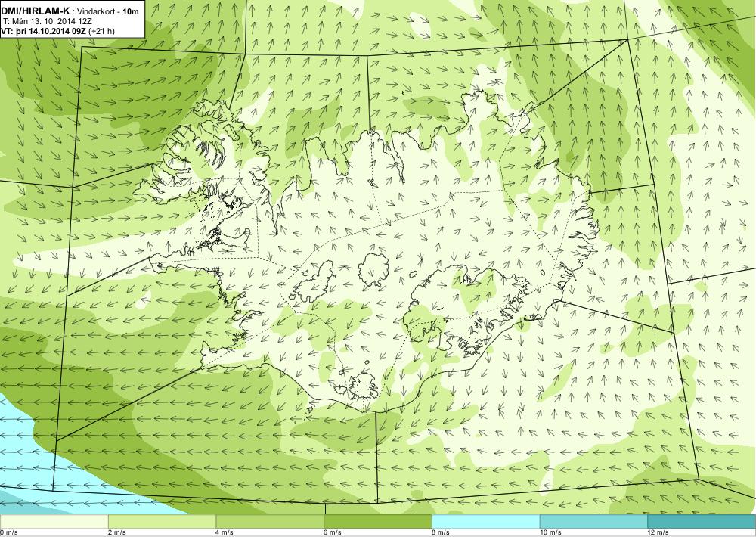Click the 12 m/s teal legend swatch
This screenshot has width=756, height=537.
click(702, 522)
